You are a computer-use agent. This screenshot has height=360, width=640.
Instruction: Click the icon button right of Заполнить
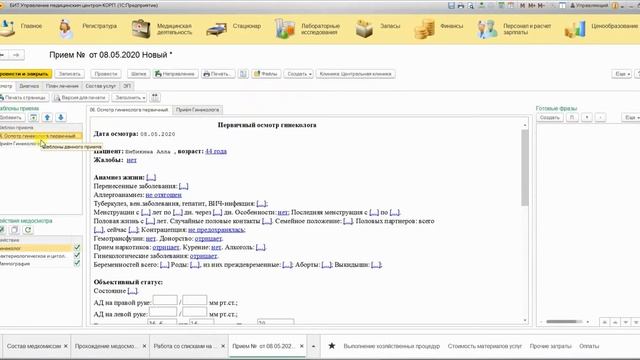pos(155,98)
